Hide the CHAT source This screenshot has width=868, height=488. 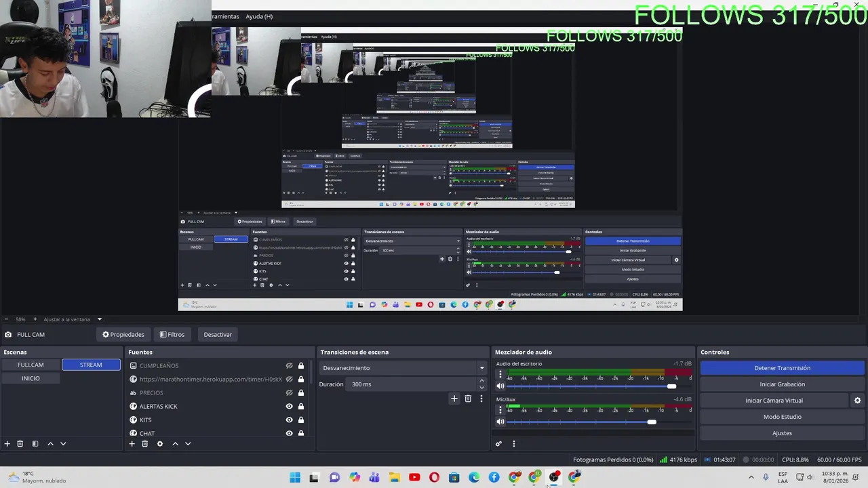point(290,433)
